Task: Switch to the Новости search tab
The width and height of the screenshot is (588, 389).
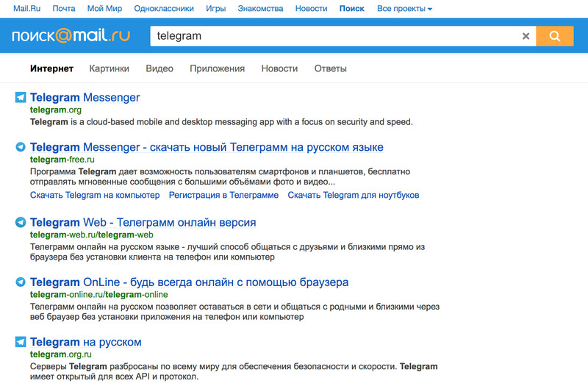Action: [279, 68]
